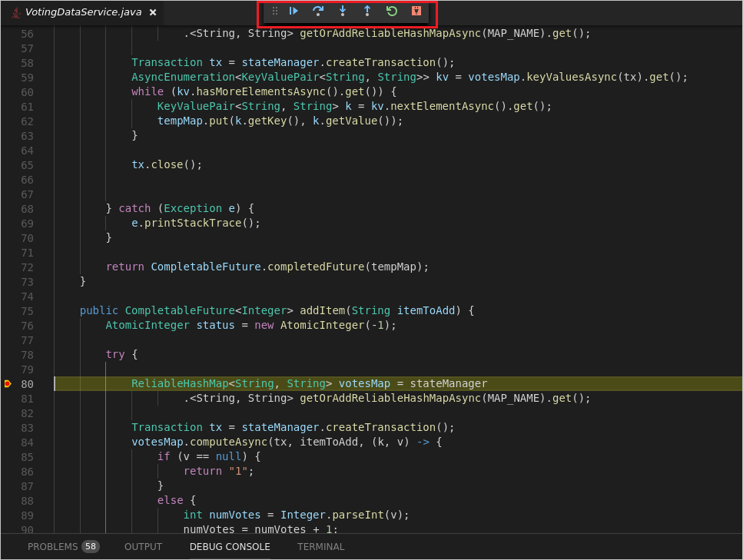Grab the debug toolbar drag handle dots
This screenshot has width=743, height=560.
click(274, 11)
